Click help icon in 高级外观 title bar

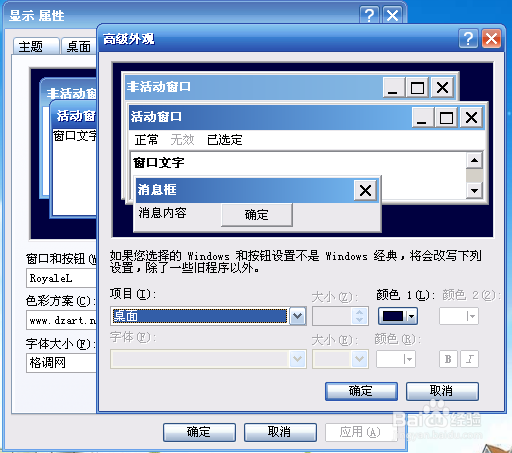(x=468, y=39)
